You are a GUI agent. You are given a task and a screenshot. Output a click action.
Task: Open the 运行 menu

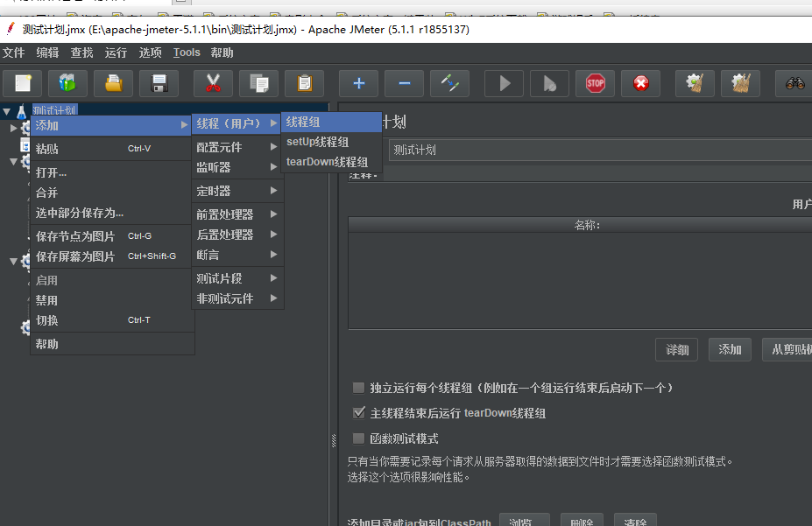(x=116, y=53)
